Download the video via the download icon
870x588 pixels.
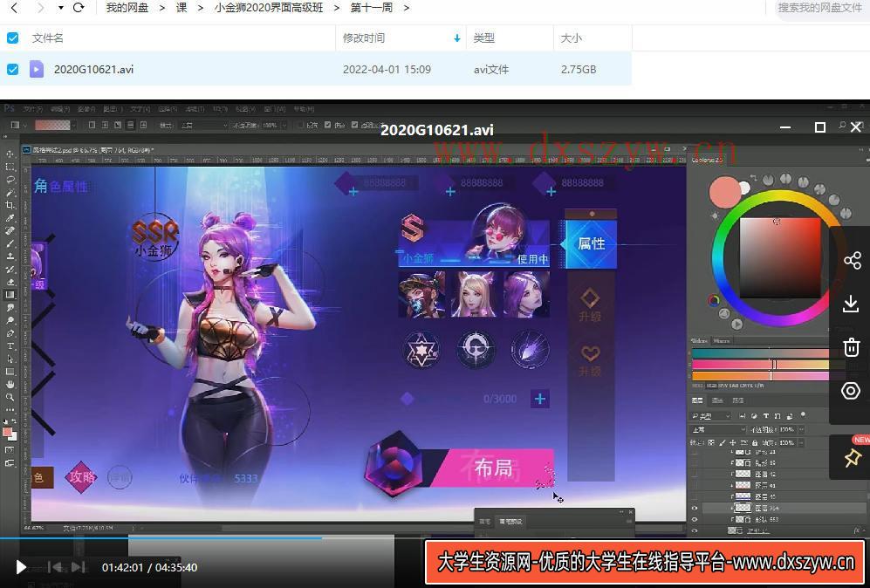pyautogui.click(x=851, y=304)
